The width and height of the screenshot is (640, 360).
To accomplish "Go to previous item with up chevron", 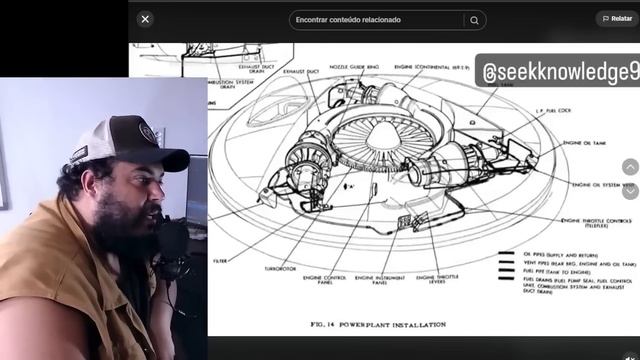I will [630, 167].
